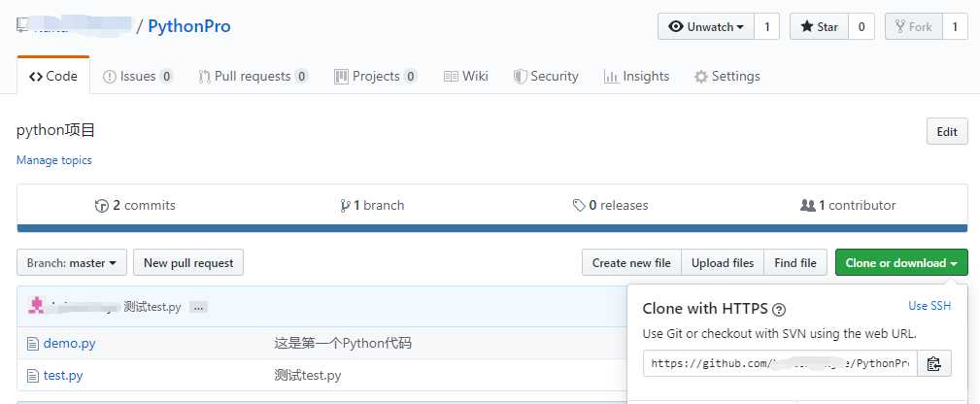Click the disabled Fork button
Image resolution: width=980 pixels, height=404 pixels.
(913, 27)
